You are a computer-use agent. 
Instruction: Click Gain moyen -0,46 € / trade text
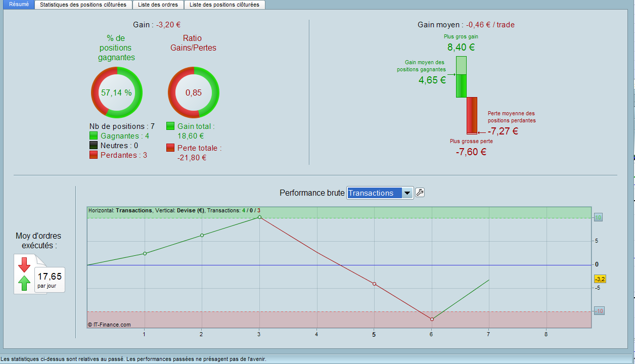click(466, 25)
